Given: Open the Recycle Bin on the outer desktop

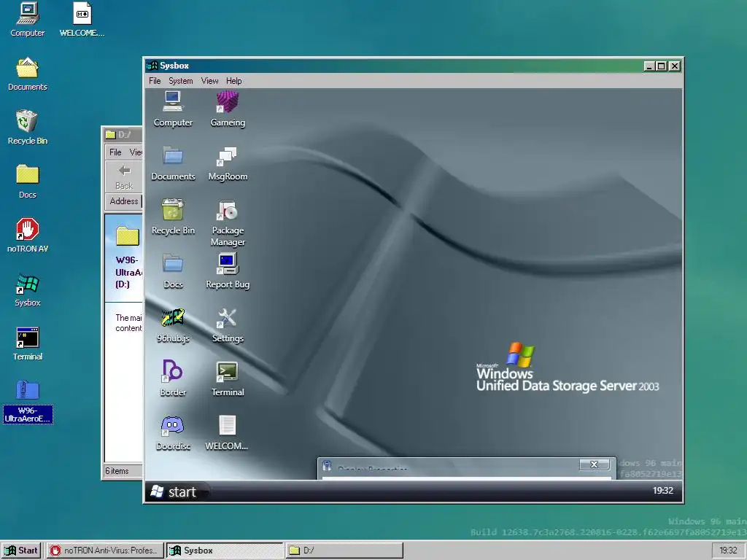Looking at the screenshot, I should pos(28,128).
